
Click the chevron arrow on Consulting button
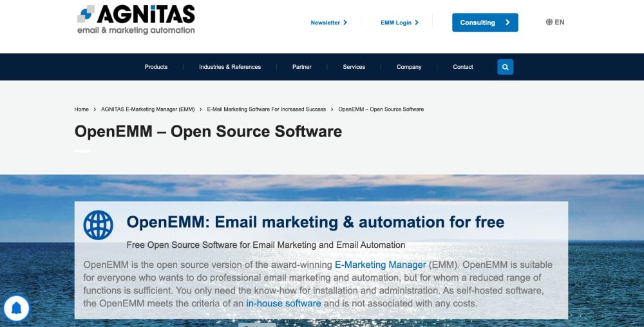(507, 23)
